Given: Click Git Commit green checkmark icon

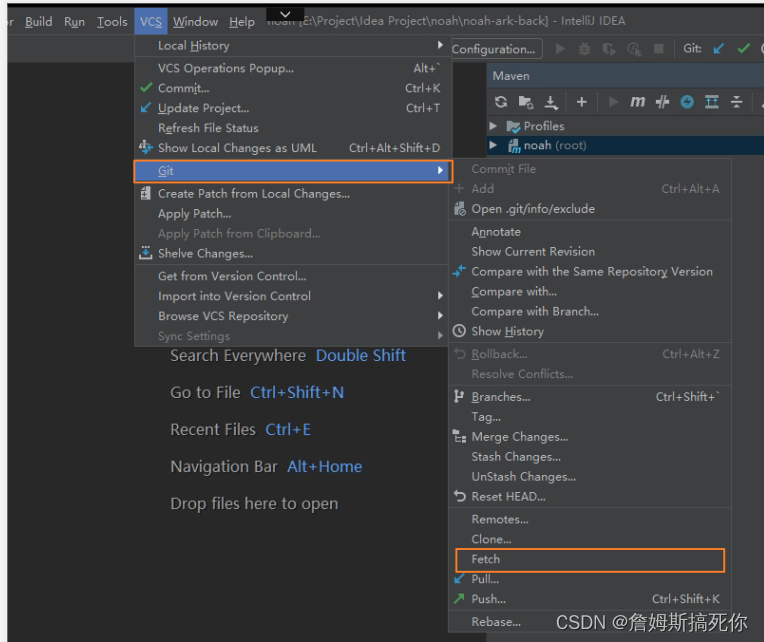Looking at the screenshot, I should [x=744, y=49].
